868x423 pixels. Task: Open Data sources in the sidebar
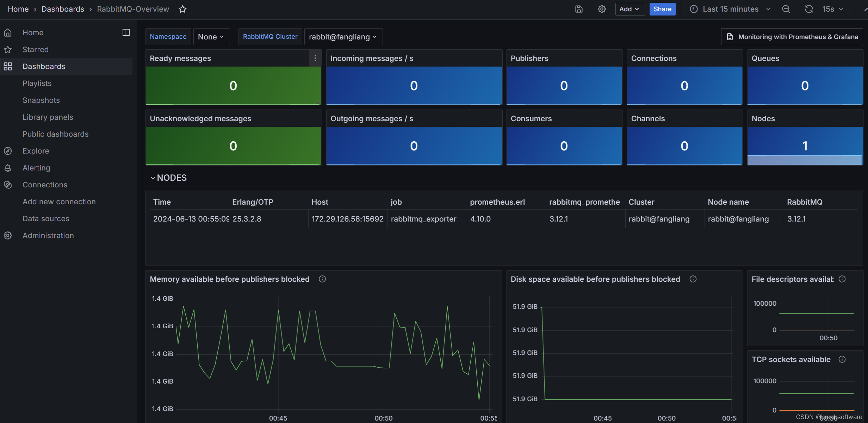coord(46,219)
